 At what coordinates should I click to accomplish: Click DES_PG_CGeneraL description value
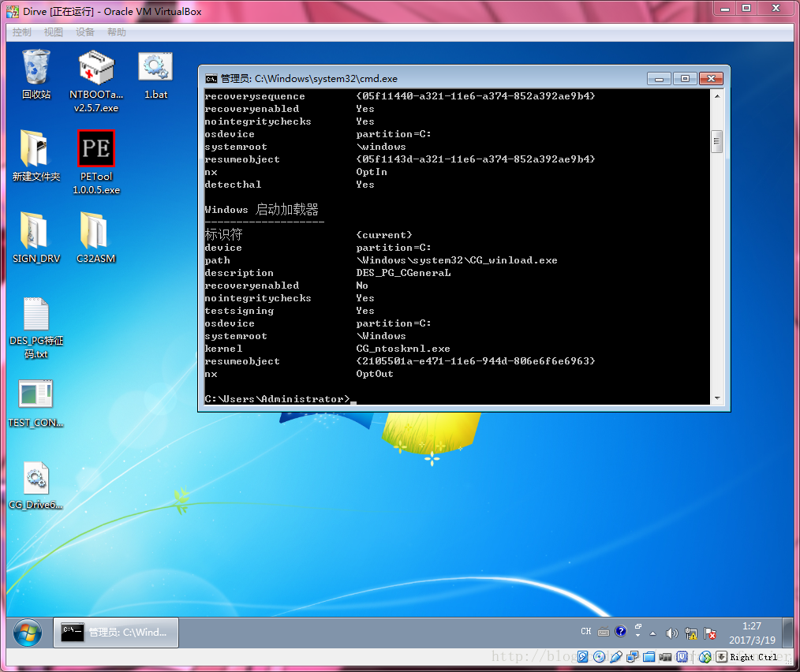pos(404,273)
